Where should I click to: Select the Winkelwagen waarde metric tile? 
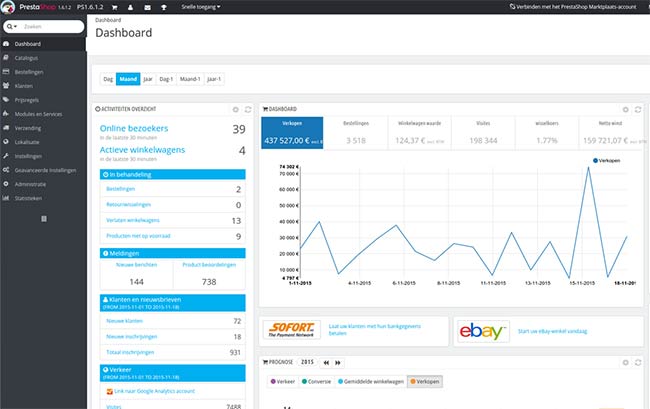pos(420,133)
